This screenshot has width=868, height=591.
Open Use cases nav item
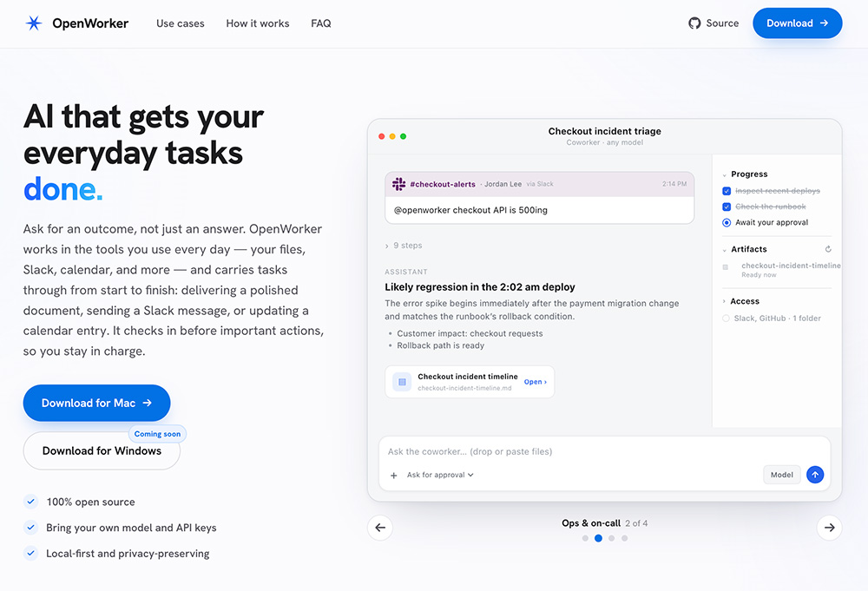pyautogui.click(x=180, y=23)
